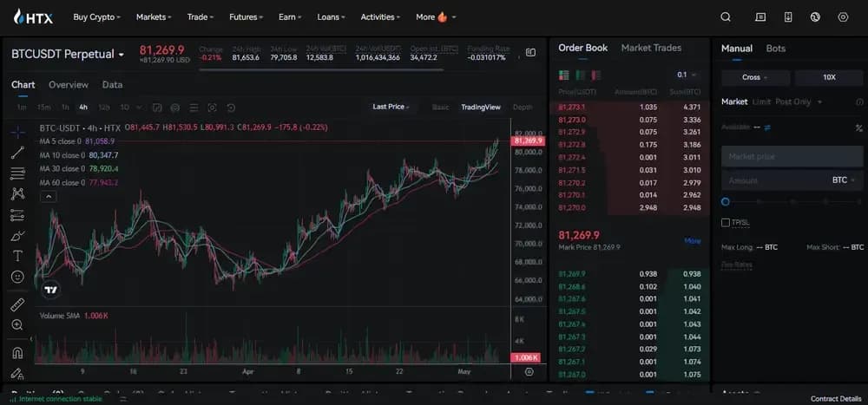868x405 pixels.
Task: Toggle the magnet mode tool
Action: click(x=17, y=352)
